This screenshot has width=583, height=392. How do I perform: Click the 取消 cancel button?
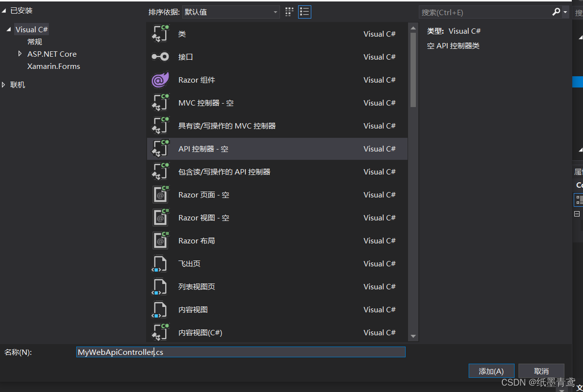tap(541, 371)
